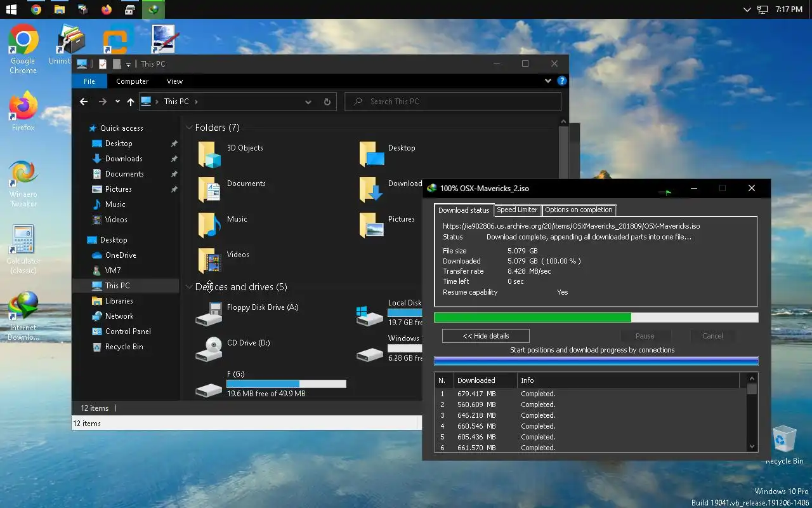The width and height of the screenshot is (812, 508).
Task: Switch to Options on completion tab
Action: 579,210
